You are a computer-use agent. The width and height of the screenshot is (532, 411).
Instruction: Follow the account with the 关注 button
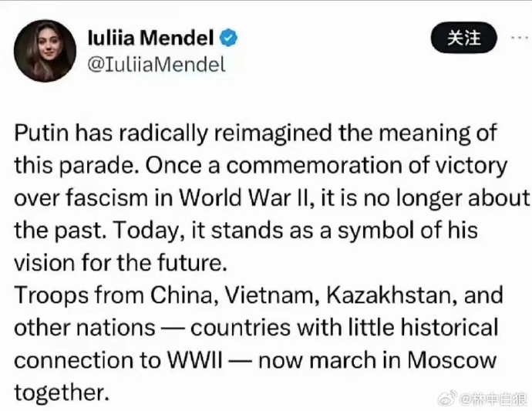point(464,38)
